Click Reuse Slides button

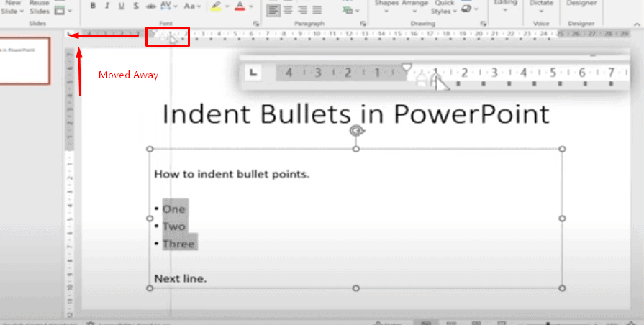pyautogui.click(x=39, y=7)
